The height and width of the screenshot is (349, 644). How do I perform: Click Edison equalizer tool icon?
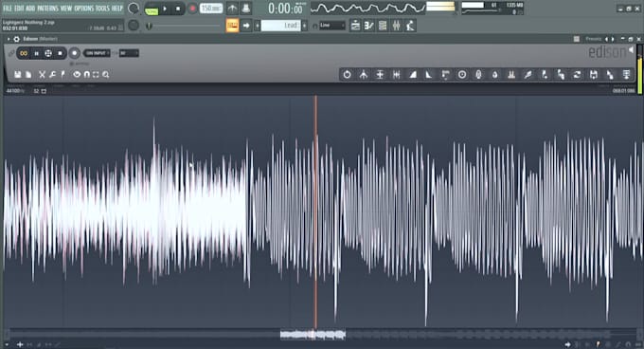[x=511, y=74]
